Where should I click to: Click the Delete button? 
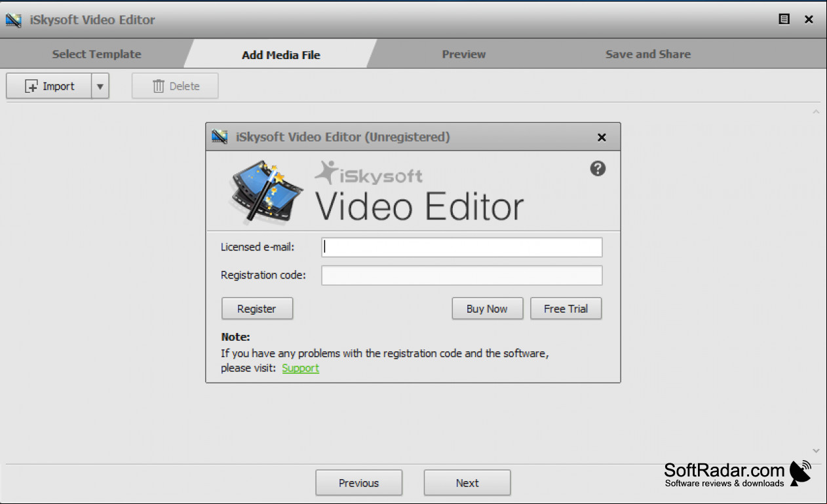(x=175, y=86)
